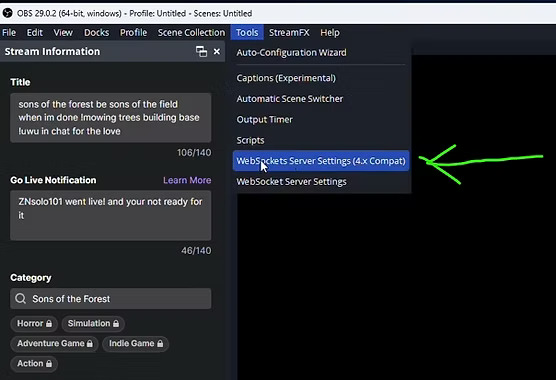Select the Simulation tag chip

(93, 324)
